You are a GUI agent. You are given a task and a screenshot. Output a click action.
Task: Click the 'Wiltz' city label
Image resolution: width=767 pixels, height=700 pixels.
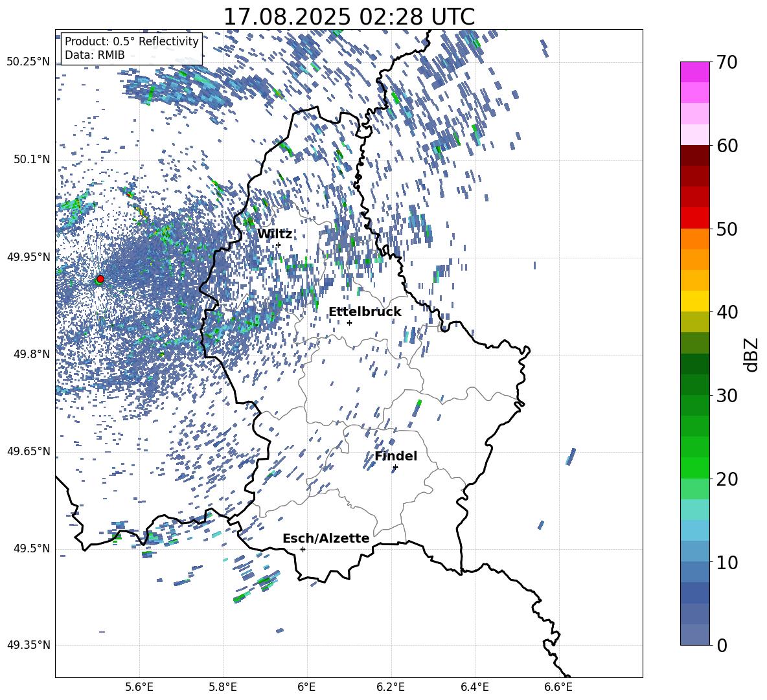point(275,234)
